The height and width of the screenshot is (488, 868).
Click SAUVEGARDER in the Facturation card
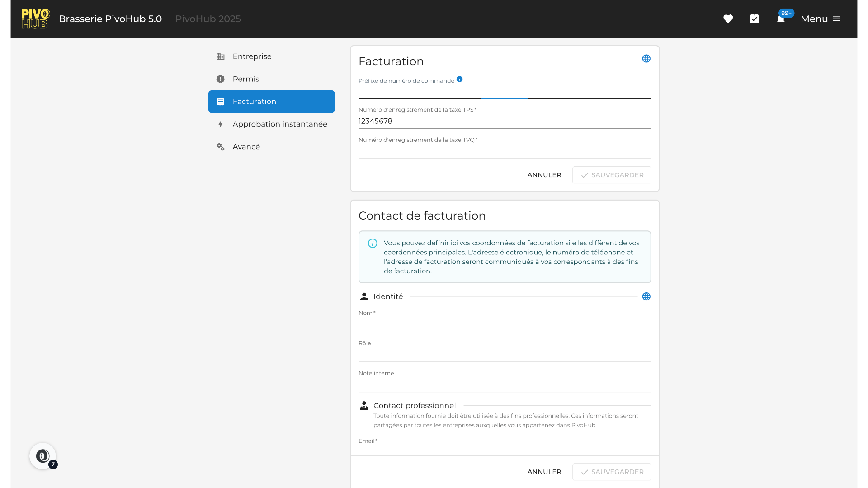click(x=612, y=175)
